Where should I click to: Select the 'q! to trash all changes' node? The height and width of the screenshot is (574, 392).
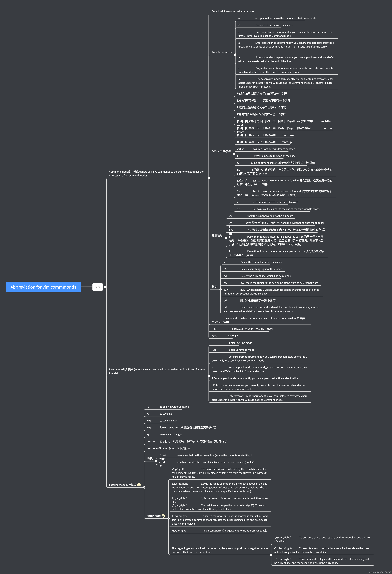(165, 434)
